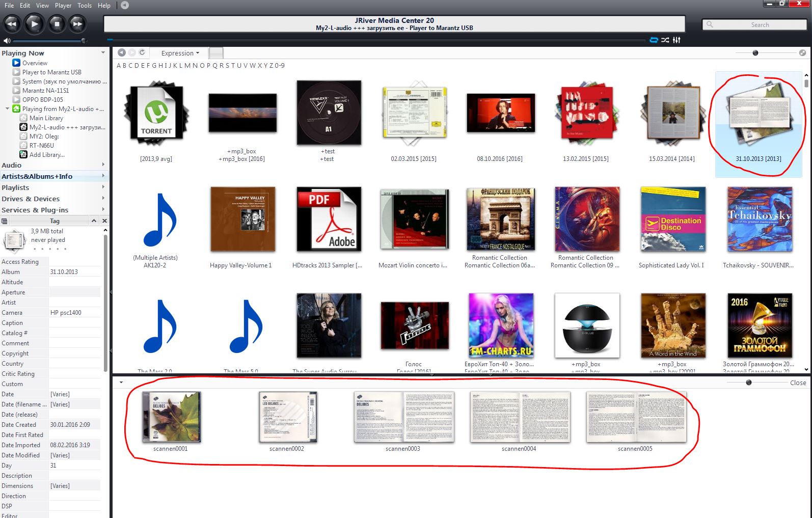Collapse the Playing Now section arrow
The height and width of the screenshot is (518, 812).
click(x=103, y=52)
